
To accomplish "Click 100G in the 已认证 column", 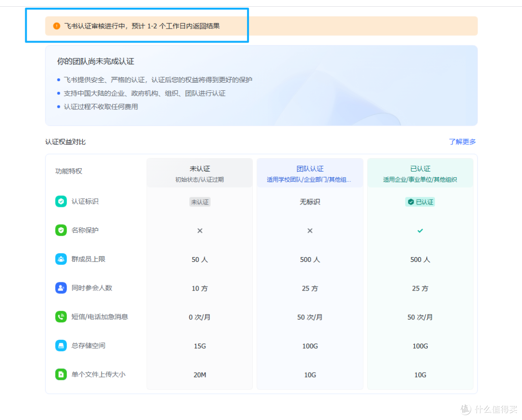I will (x=420, y=346).
